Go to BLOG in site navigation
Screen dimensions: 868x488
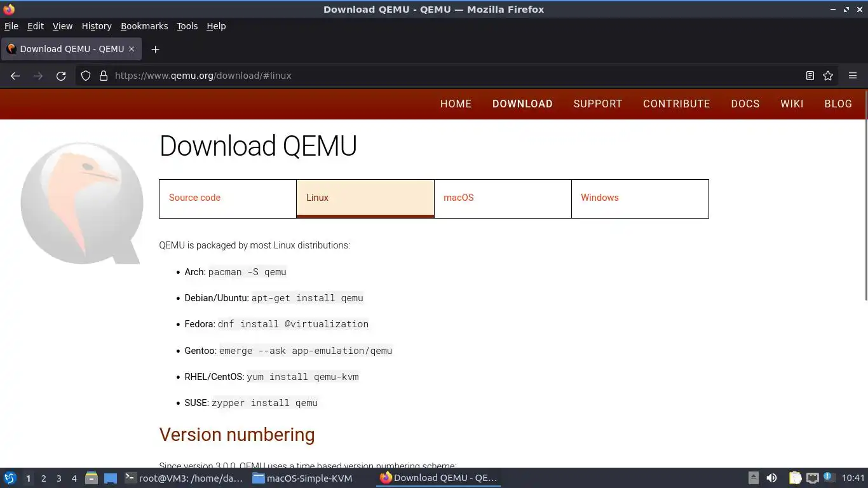(838, 104)
